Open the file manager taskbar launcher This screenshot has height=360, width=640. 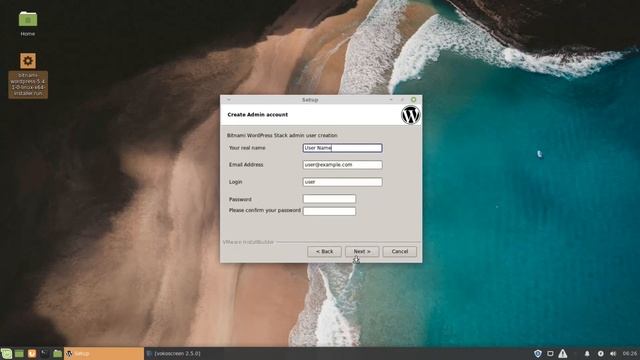(x=57, y=353)
